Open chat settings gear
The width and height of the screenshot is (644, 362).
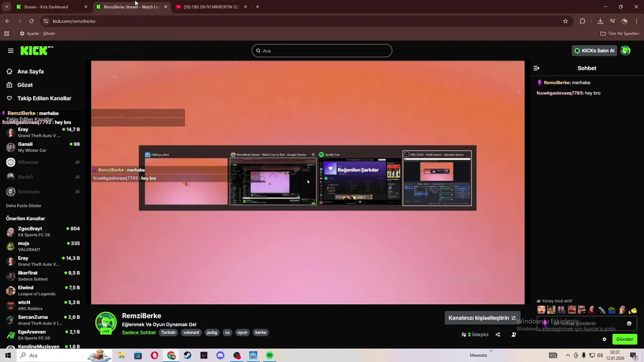tap(604, 339)
